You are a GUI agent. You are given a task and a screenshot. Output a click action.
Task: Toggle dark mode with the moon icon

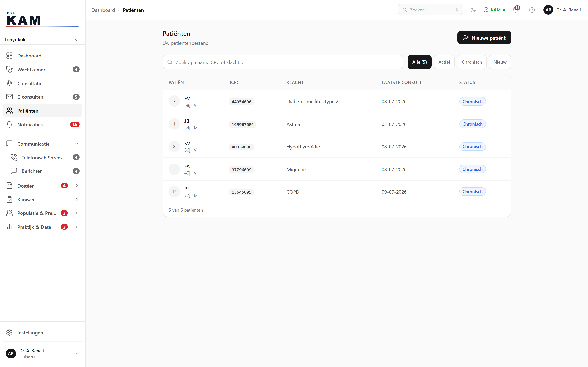(473, 10)
